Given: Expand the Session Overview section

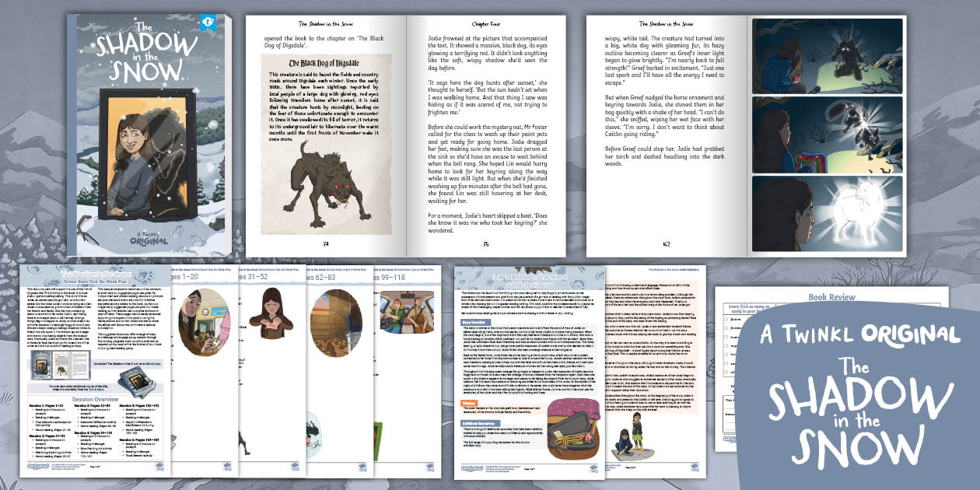Looking at the screenshot, I should point(93,399).
